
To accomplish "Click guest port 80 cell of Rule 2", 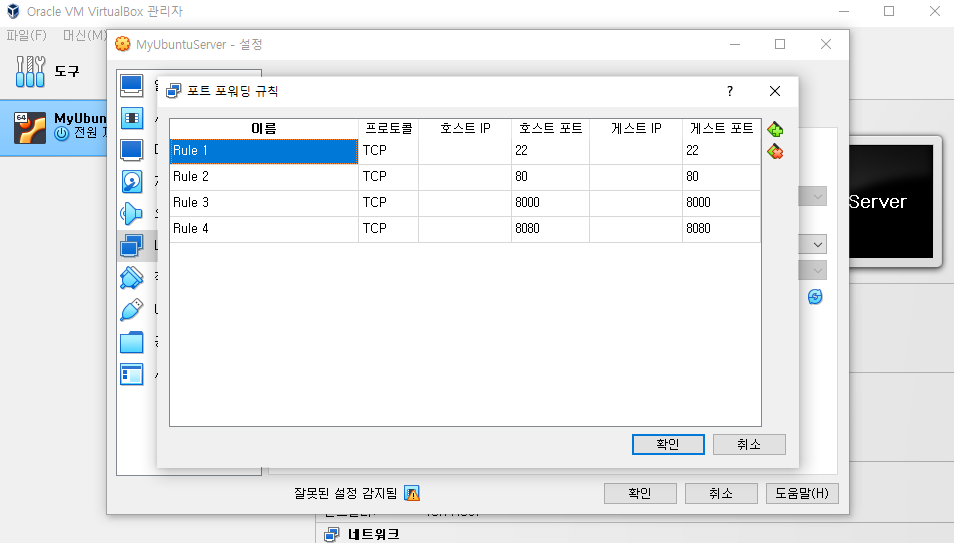I will click(x=722, y=177).
